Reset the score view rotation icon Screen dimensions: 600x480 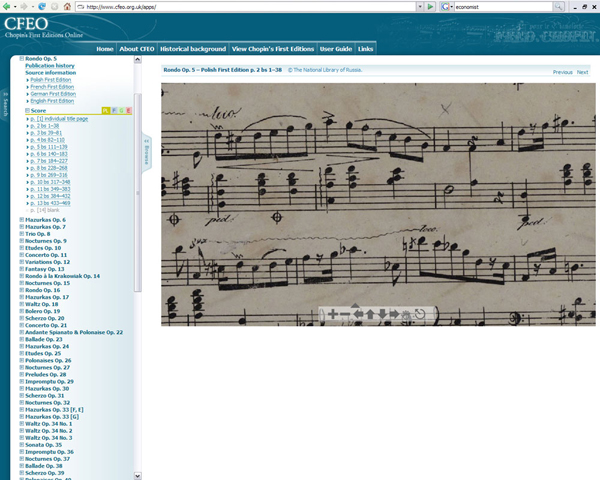(x=420, y=314)
